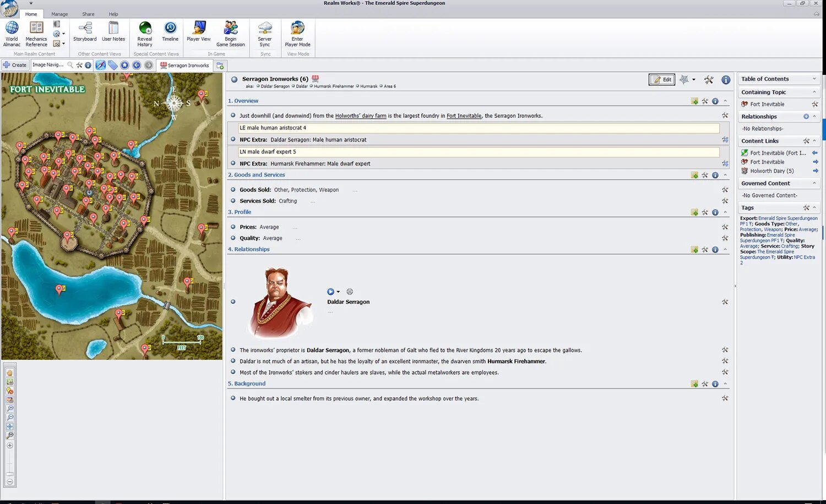Screen dimensions: 826x504
Task: Toggle reveal circle for Humarsk Firehammer NPC Extra
Action: coord(233,163)
